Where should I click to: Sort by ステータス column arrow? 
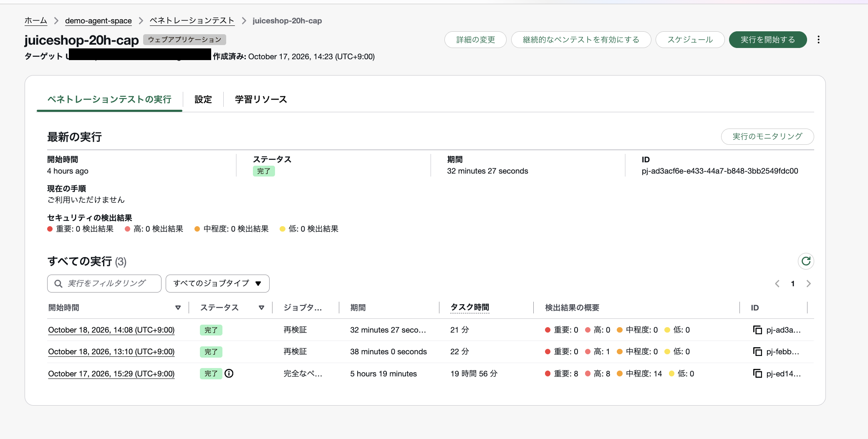[x=262, y=308]
